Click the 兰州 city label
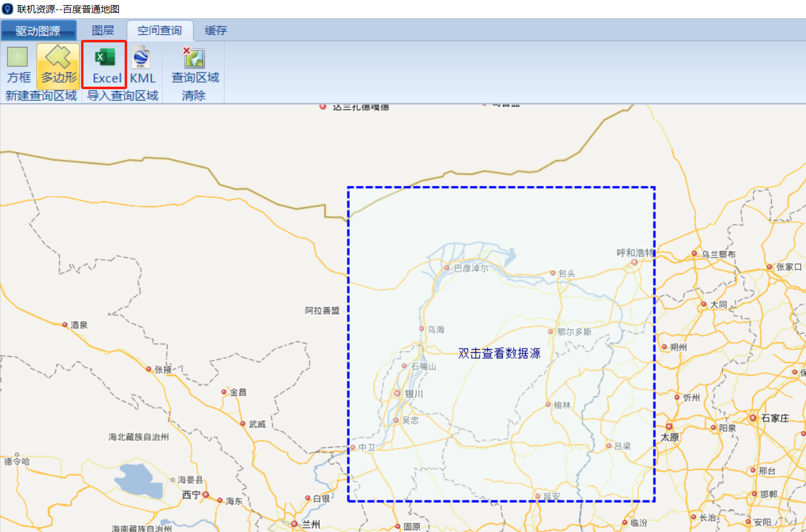Screen dimensions: 806x532 pos(311,524)
